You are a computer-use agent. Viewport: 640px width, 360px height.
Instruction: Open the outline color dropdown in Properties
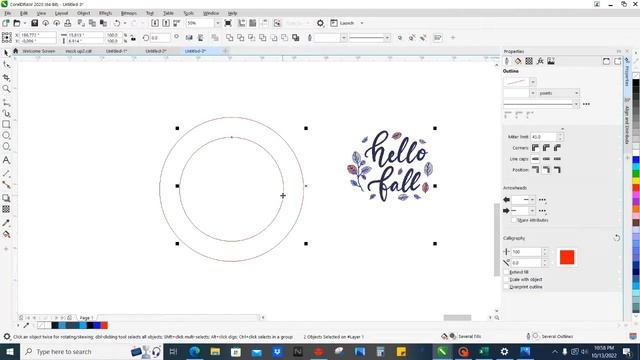coord(533,82)
